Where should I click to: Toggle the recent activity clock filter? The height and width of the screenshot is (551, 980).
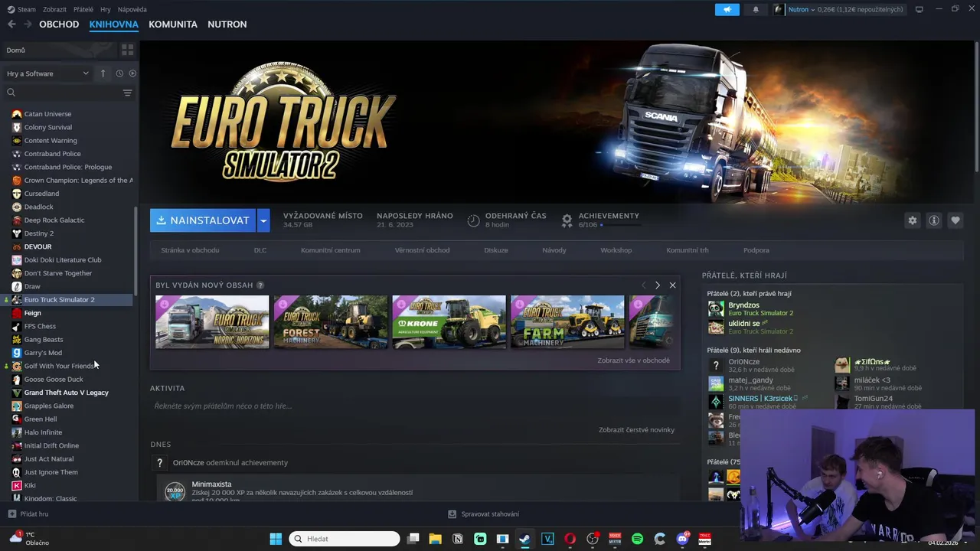tap(119, 73)
